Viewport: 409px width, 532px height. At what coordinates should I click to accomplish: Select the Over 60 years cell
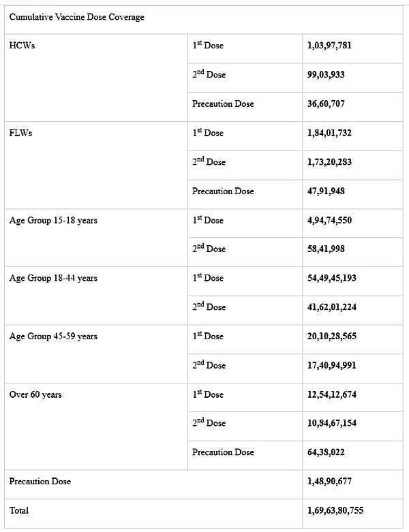coord(35,394)
